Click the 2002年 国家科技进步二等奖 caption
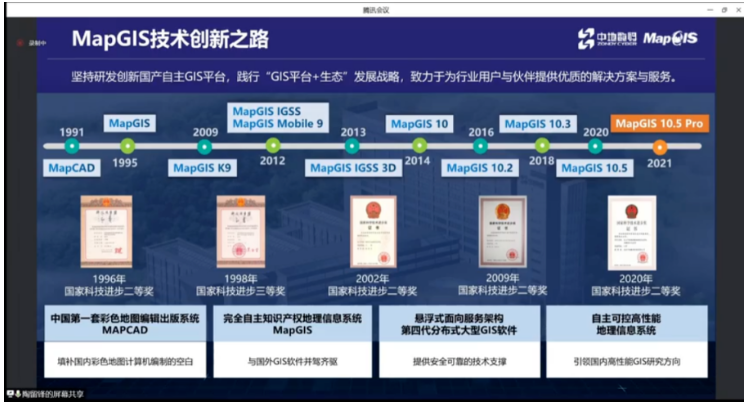 point(373,285)
